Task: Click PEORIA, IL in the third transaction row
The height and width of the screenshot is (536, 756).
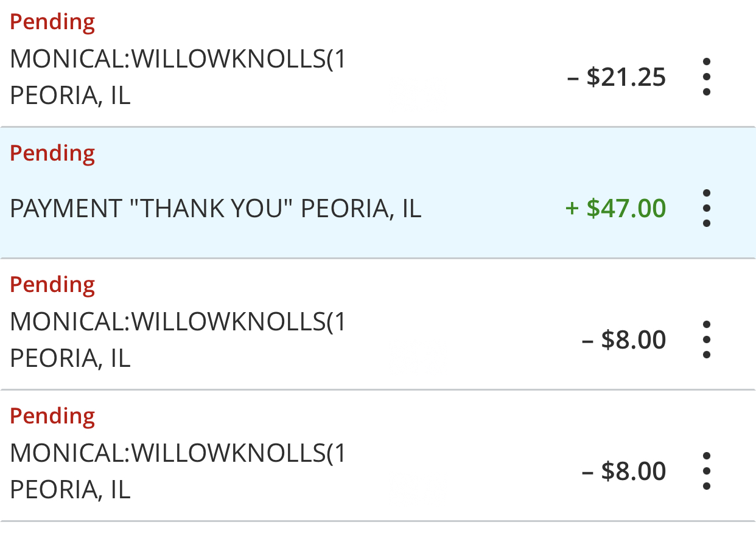Action: 70,358
